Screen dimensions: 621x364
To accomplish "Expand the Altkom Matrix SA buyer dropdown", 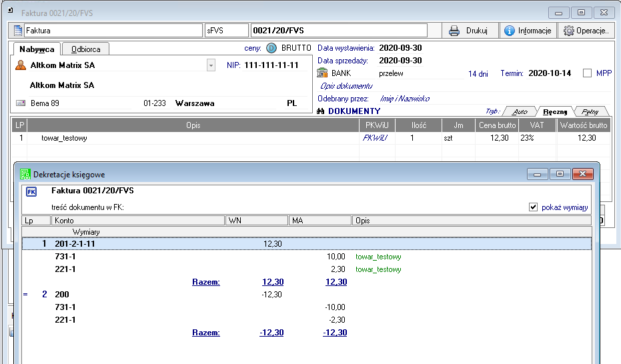I will (211, 65).
